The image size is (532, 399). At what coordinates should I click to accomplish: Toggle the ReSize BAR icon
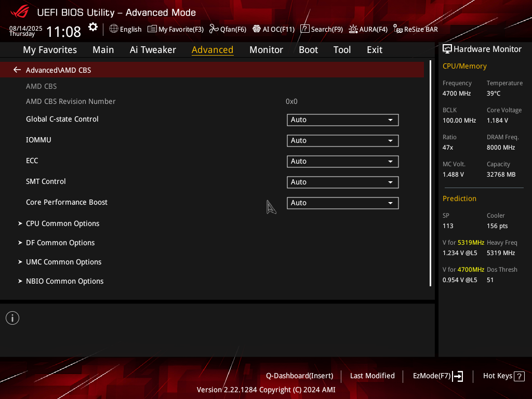tap(397, 29)
